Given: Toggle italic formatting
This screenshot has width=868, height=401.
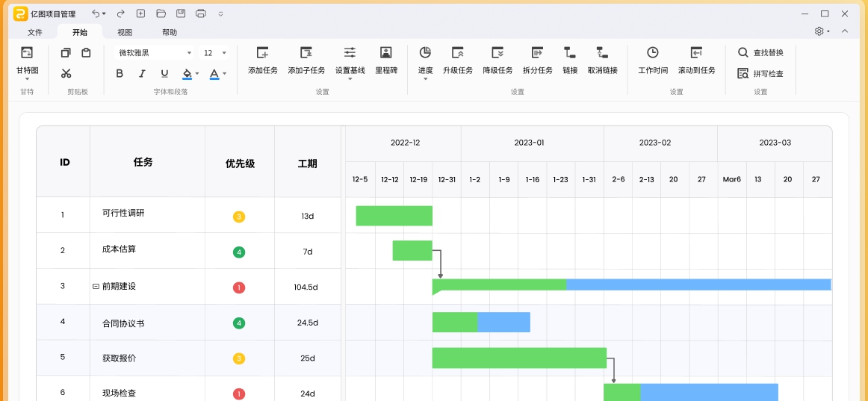Looking at the screenshot, I should tap(142, 74).
